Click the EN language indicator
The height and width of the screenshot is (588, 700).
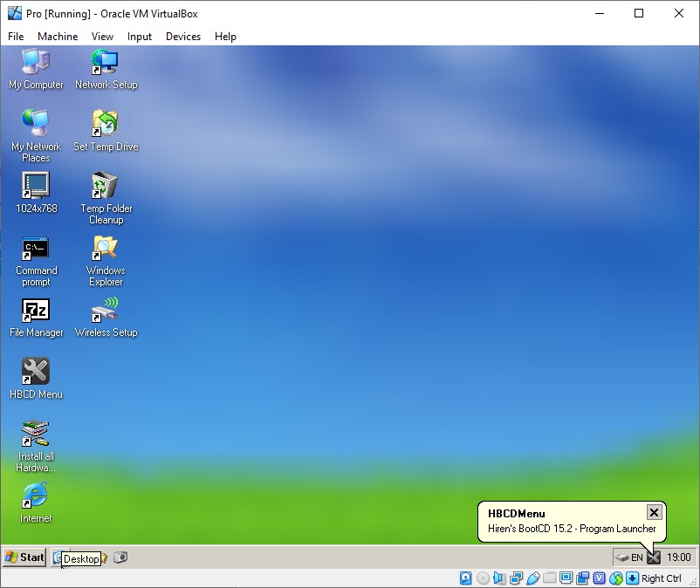pos(637,557)
